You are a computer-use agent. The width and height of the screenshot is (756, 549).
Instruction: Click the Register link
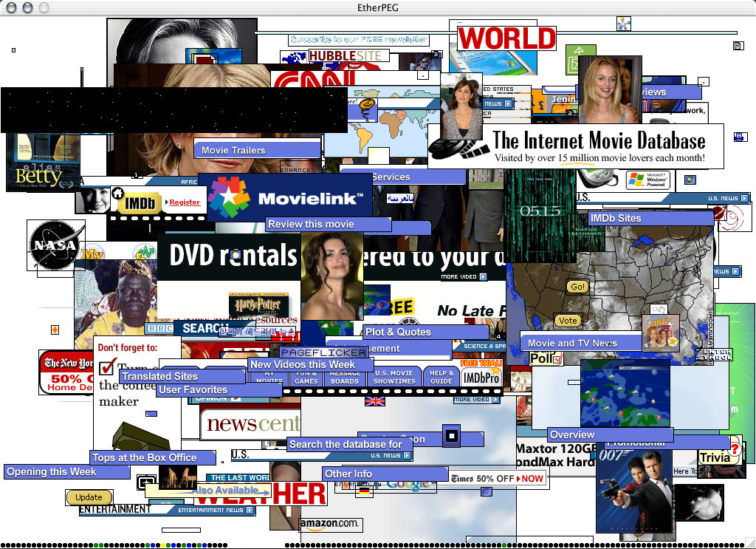(x=185, y=202)
